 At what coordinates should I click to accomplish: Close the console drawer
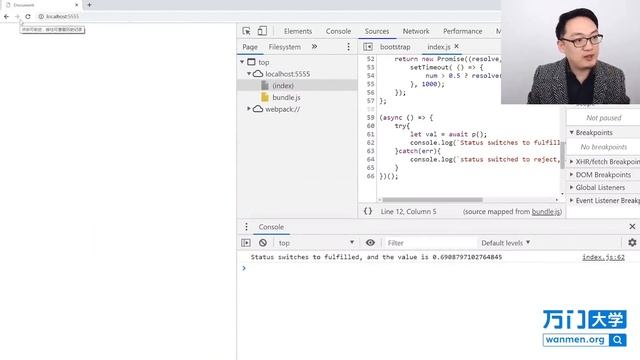(x=632, y=227)
